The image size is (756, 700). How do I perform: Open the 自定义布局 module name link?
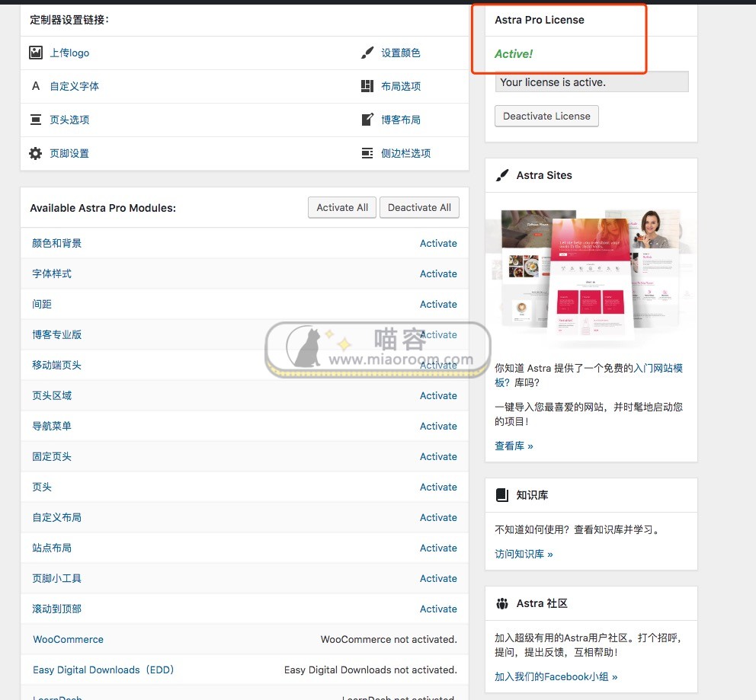tap(57, 517)
